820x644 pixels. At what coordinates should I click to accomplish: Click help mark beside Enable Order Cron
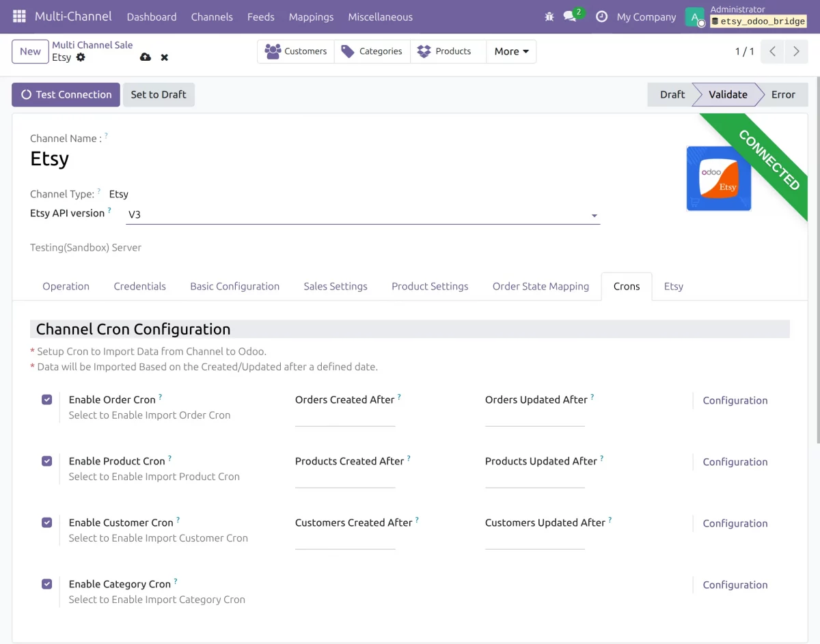[161, 397]
